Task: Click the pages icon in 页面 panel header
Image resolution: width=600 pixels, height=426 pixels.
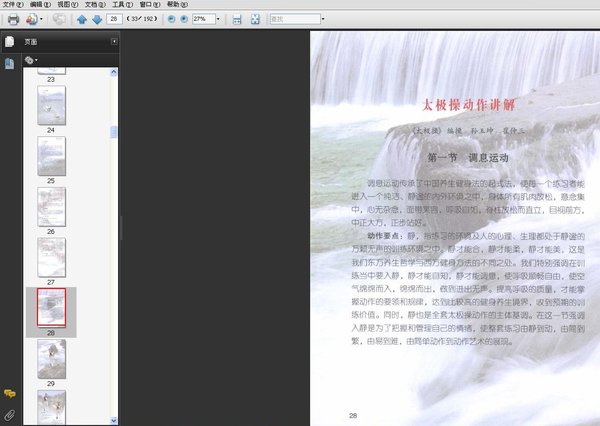Action: [10, 41]
